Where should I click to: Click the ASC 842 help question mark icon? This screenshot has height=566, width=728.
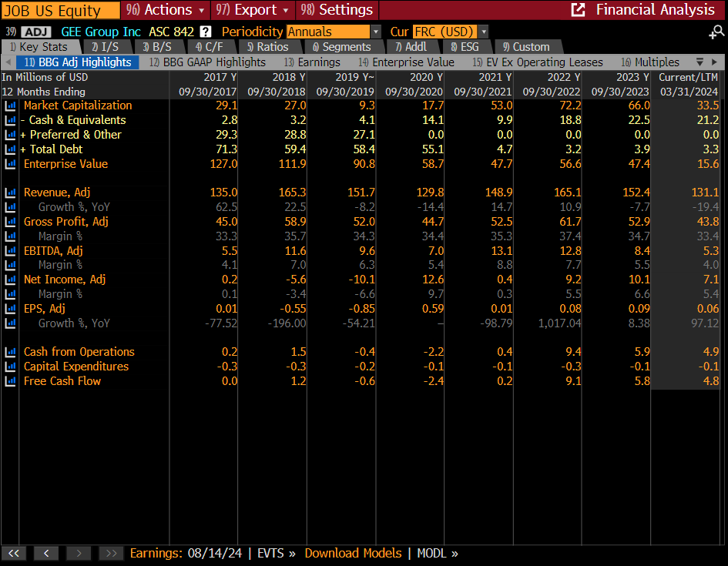click(x=205, y=32)
